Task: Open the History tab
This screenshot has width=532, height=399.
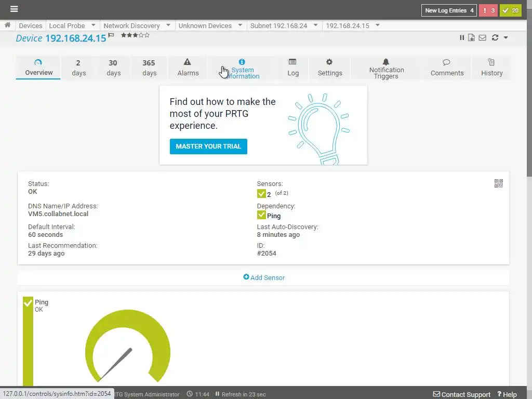Action: pos(491,68)
